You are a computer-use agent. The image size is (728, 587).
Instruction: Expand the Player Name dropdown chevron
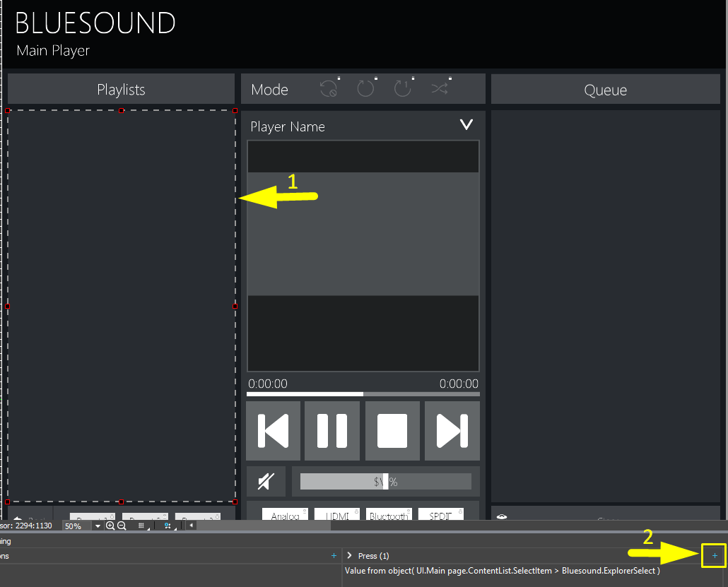(466, 125)
